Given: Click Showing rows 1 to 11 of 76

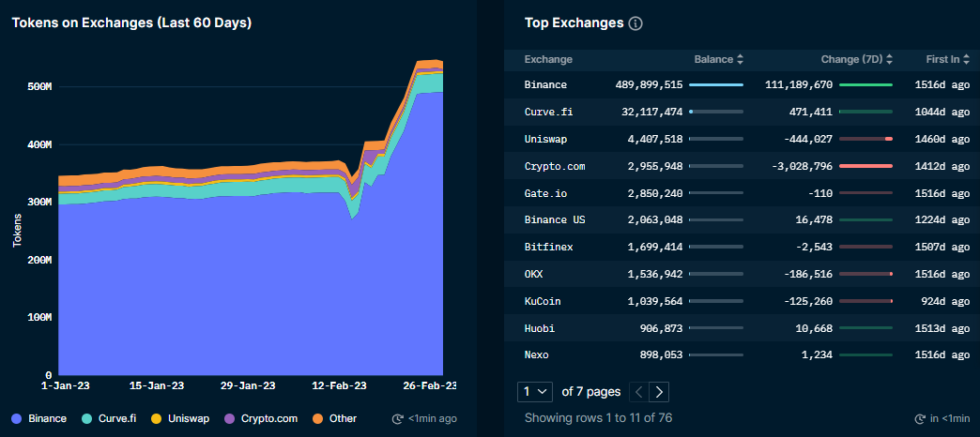Looking at the screenshot, I should click(598, 417).
